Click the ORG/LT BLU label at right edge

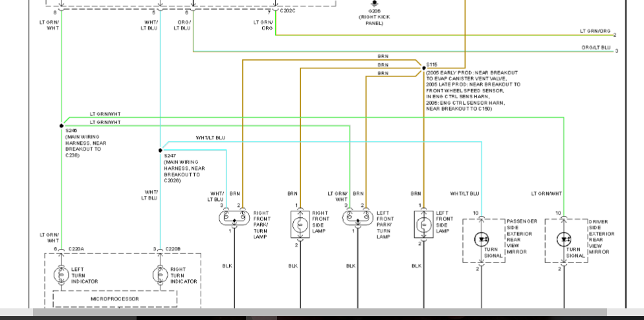pos(595,47)
